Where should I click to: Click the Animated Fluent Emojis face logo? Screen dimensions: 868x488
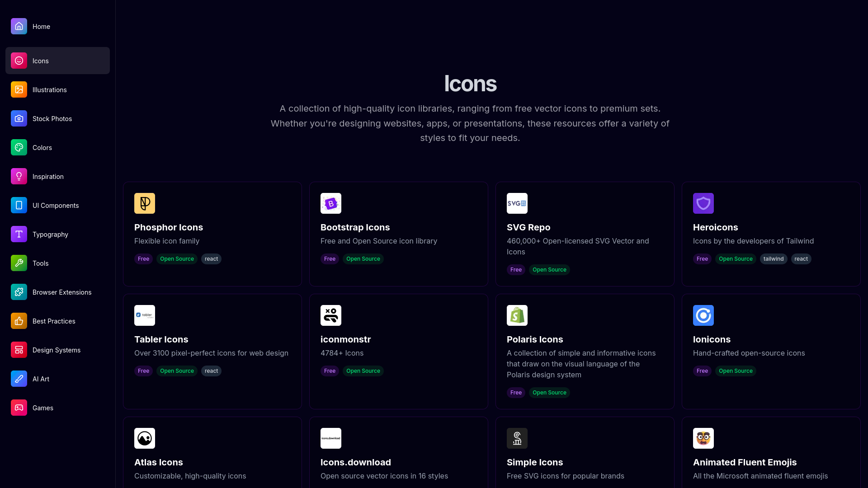(703, 438)
